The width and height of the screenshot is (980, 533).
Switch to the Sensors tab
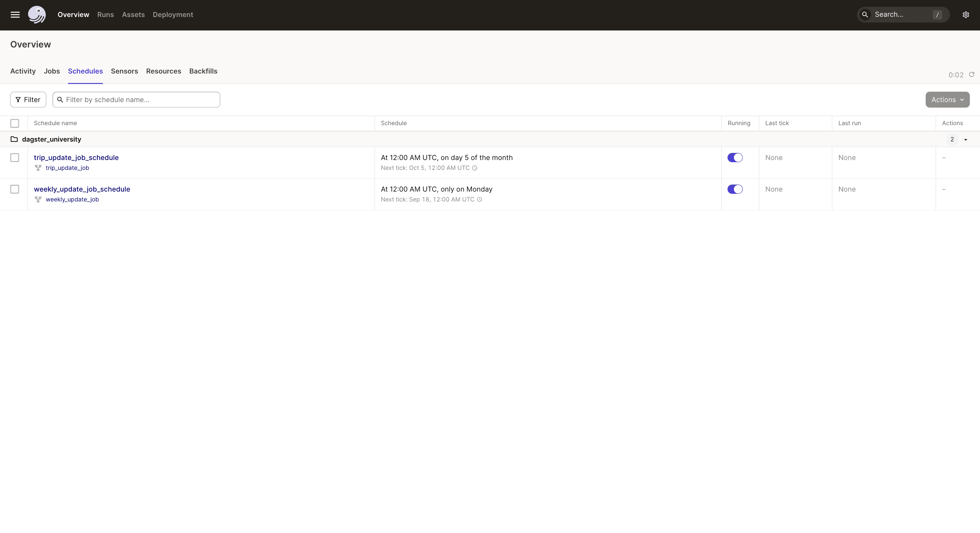pyautogui.click(x=124, y=71)
